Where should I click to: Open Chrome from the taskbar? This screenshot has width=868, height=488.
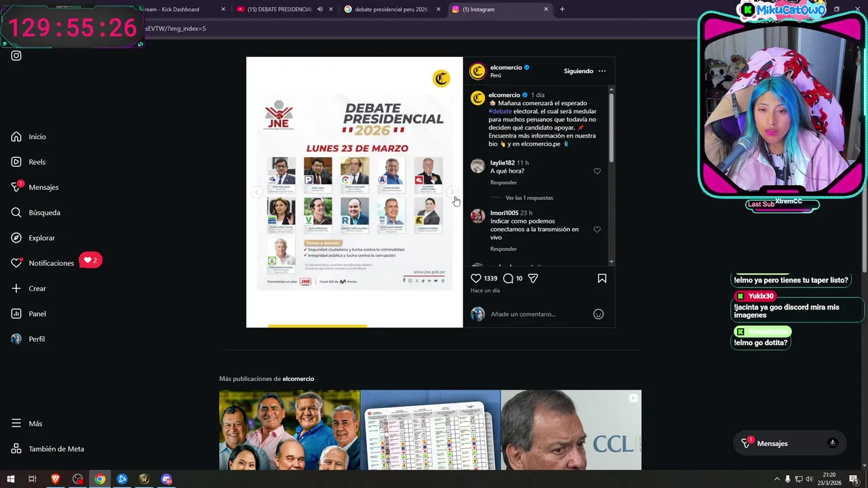pyautogui.click(x=100, y=479)
